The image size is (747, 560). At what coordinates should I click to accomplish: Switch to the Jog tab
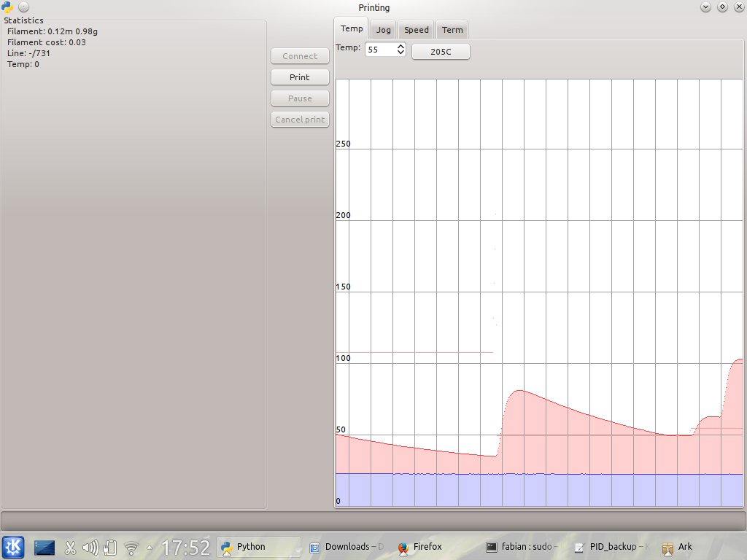point(383,30)
